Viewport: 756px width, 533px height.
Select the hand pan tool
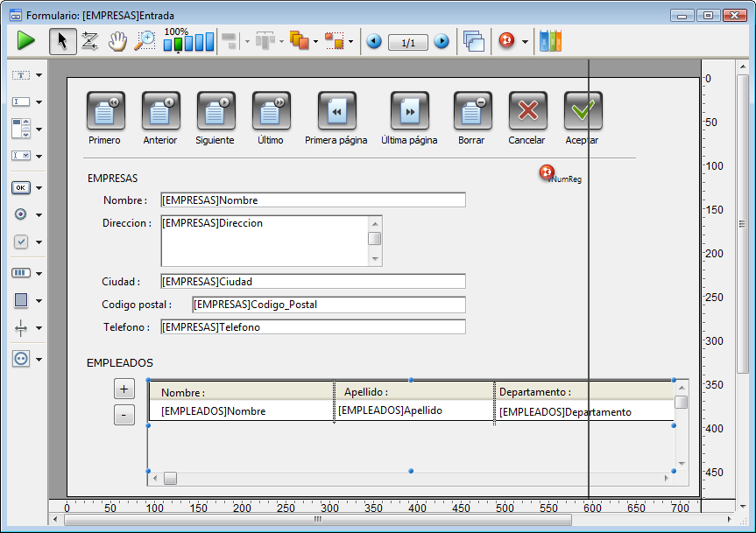pos(117,40)
